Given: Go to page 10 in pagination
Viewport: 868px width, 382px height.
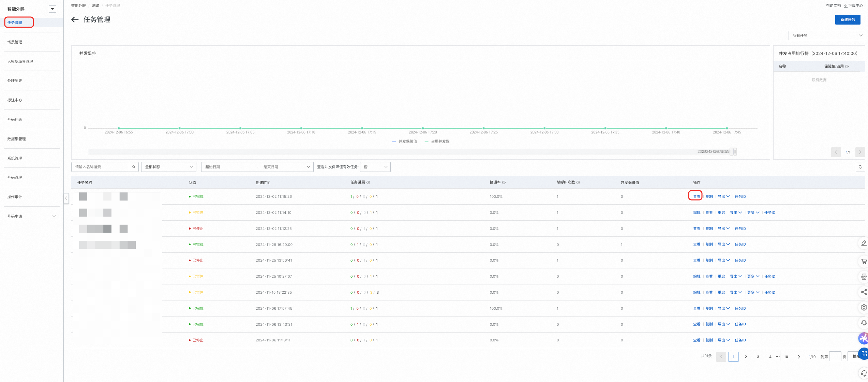Looking at the screenshot, I should [x=786, y=357].
